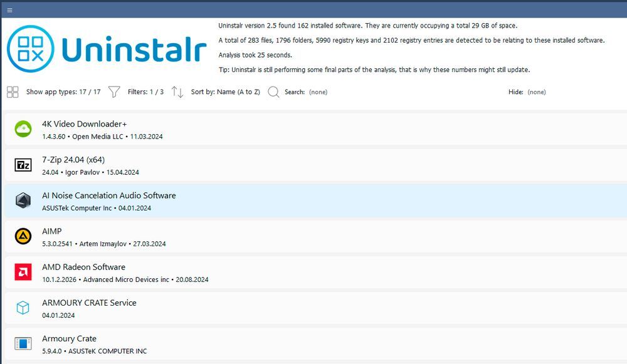Click the 7-Zip application icon

coord(23,165)
